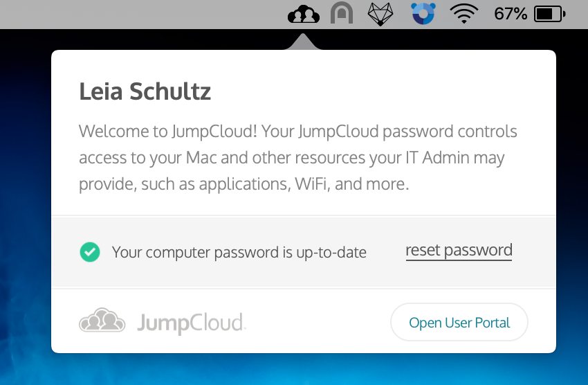The image size is (588, 385).
Task: Open the gray arch icon in menu bar
Action: tap(342, 13)
